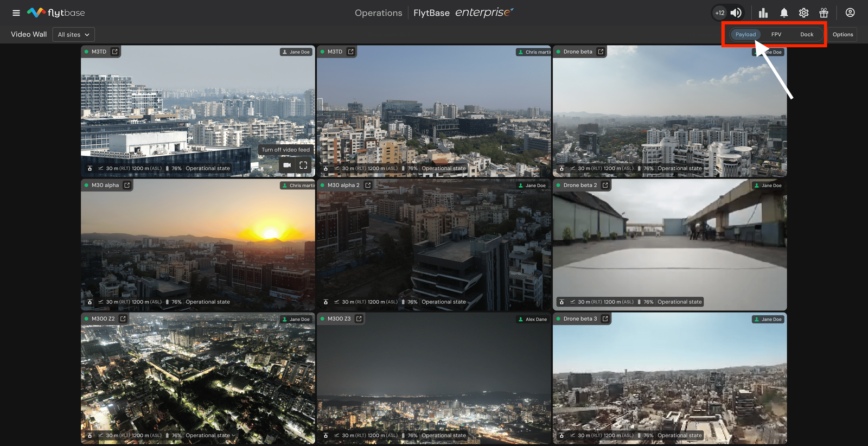Open settings gear in top bar
The image size is (868, 446).
[804, 12]
